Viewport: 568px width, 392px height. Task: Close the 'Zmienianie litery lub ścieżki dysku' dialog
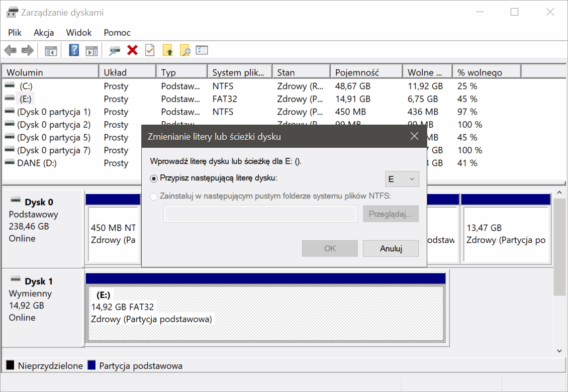[414, 136]
